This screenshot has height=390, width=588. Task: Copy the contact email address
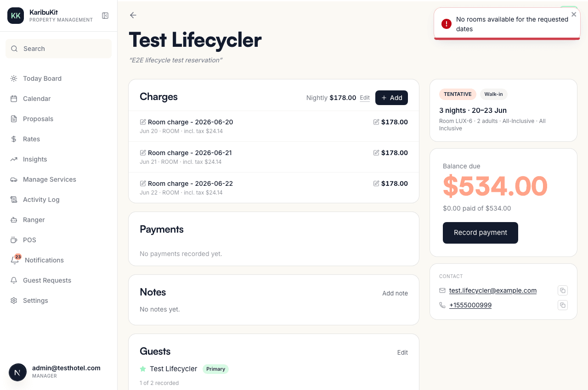[x=563, y=290]
